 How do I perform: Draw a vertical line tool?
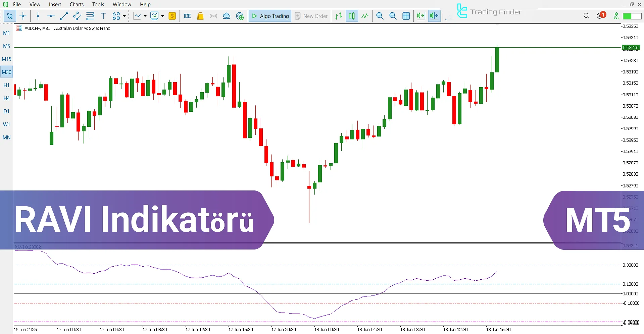(38, 16)
